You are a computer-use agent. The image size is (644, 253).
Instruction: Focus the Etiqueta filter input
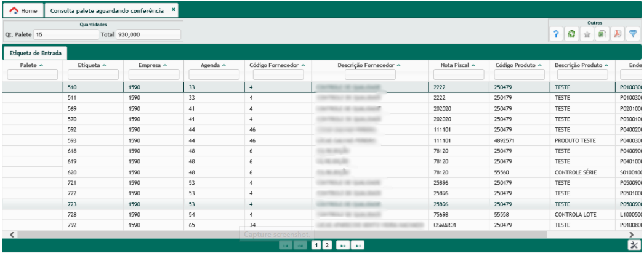[93, 74]
